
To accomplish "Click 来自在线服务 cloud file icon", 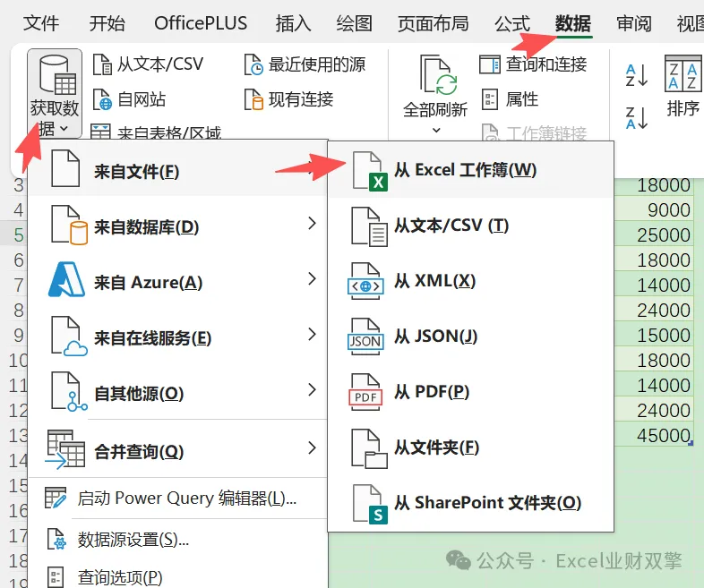I will click(69, 337).
